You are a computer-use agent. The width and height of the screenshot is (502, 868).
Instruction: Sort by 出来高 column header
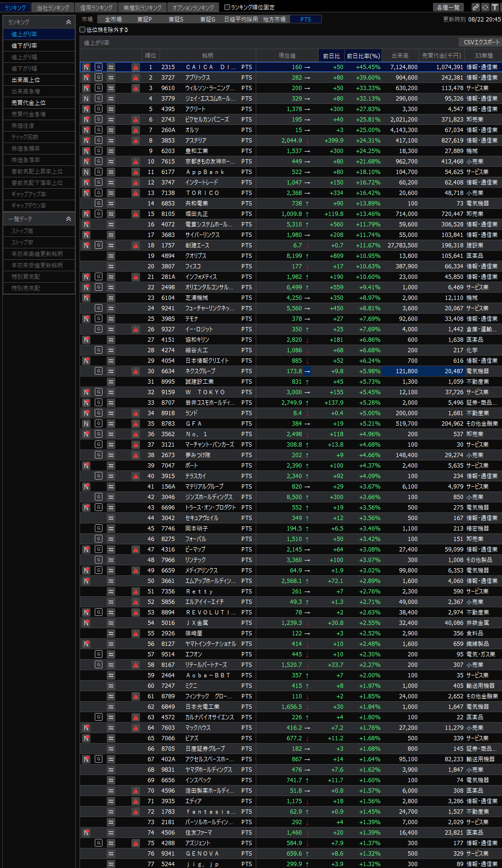point(400,56)
